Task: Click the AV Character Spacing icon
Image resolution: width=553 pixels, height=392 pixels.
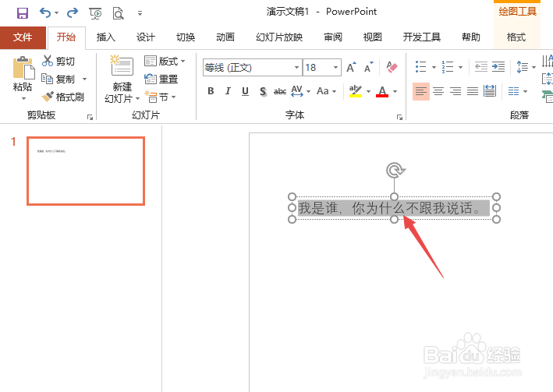Action: 297,91
